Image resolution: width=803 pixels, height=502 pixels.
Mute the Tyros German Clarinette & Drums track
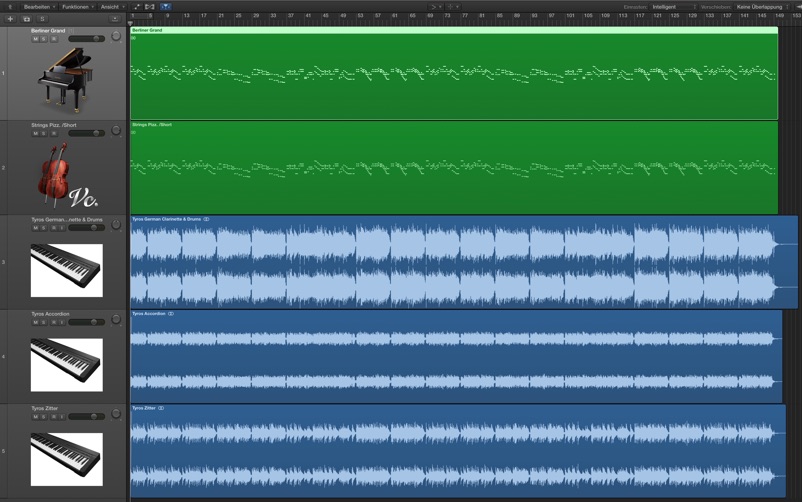(x=35, y=228)
